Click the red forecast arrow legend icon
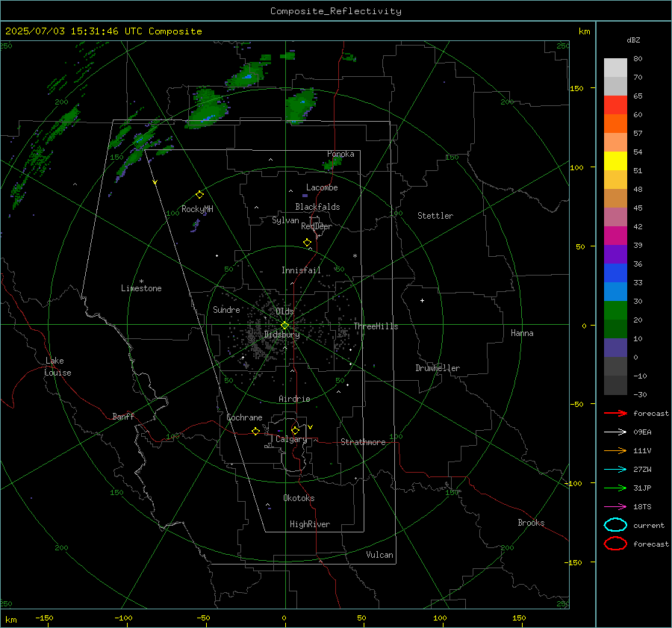This screenshot has width=672, height=628. coord(615,413)
